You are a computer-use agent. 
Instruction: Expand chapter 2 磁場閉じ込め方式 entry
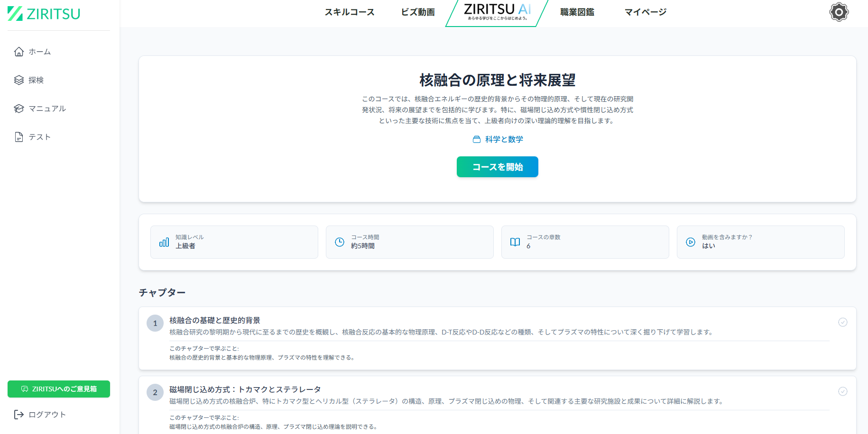click(x=245, y=389)
